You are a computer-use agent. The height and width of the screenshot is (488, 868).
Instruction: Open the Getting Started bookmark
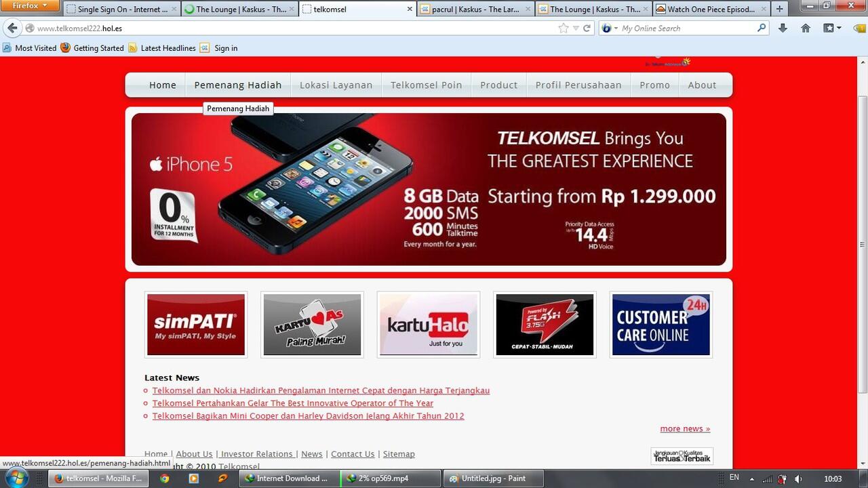point(92,48)
